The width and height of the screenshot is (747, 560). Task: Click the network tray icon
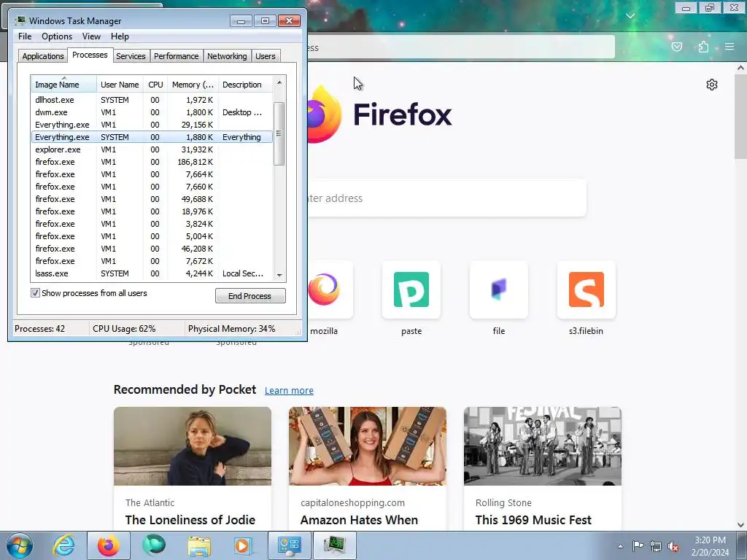click(656, 546)
